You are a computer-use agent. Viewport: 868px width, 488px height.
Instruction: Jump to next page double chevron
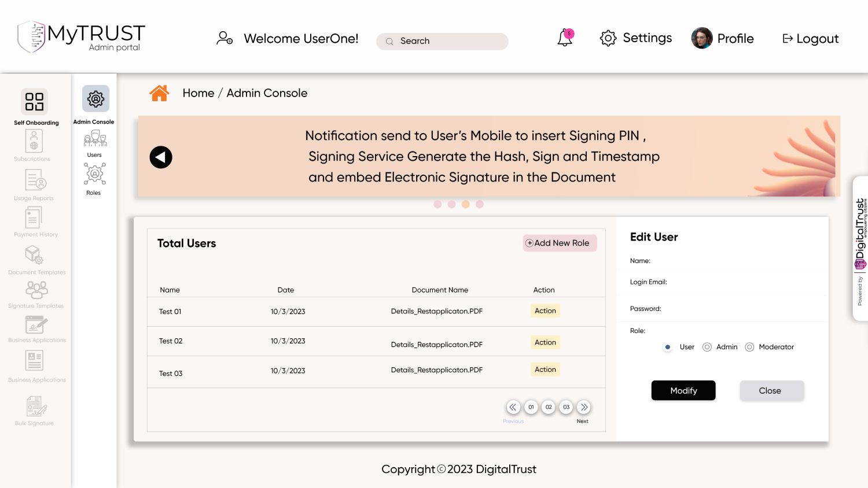click(x=584, y=407)
